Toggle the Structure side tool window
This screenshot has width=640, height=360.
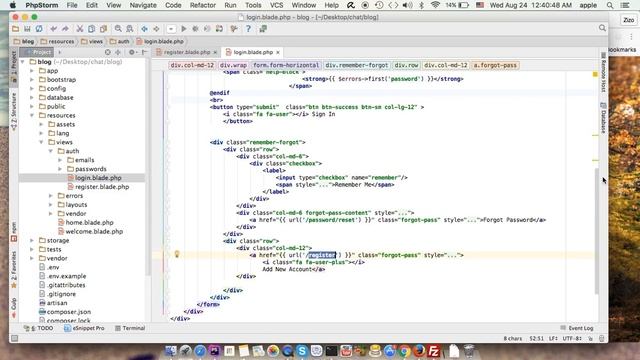click(x=14, y=111)
